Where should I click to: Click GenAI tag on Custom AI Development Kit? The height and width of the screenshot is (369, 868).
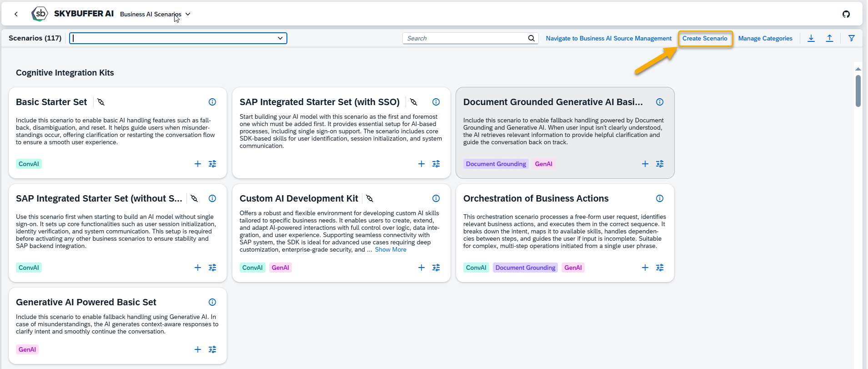coord(280,268)
